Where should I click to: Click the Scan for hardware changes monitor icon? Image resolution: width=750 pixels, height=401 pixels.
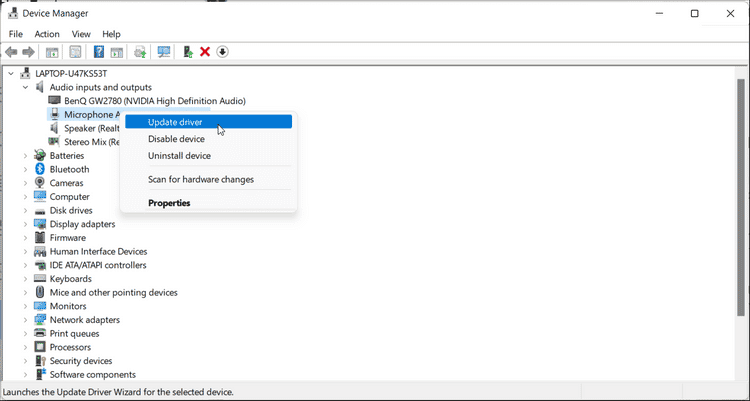coord(164,52)
